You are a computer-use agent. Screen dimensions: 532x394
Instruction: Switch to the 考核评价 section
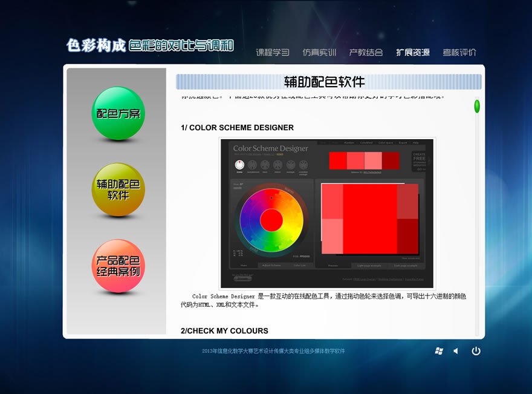tap(459, 52)
